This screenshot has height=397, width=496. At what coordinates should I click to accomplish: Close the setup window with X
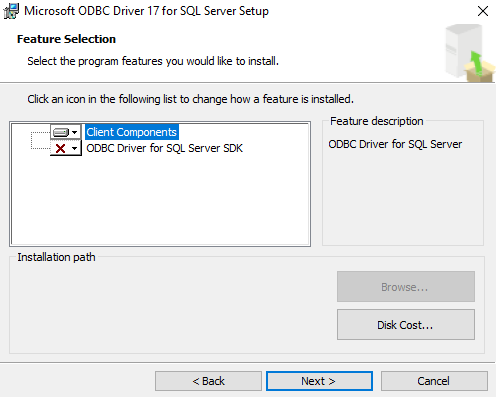pyautogui.click(x=483, y=11)
